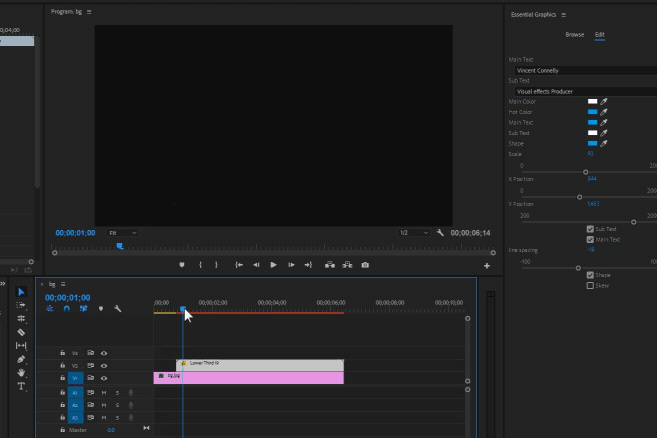Click the Hot Color blue swatch
This screenshot has width=657, height=438.
(592, 112)
